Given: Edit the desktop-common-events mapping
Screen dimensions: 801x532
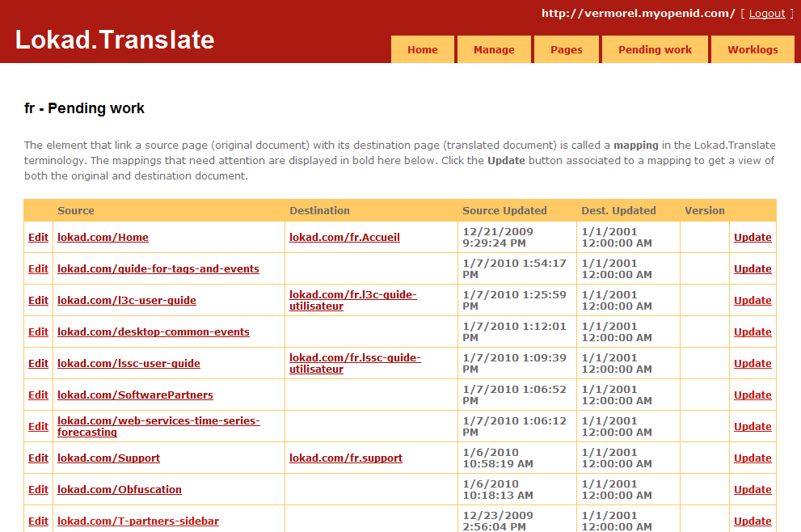Looking at the screenshot, I should pyautogui.click(x=38, y=331).
